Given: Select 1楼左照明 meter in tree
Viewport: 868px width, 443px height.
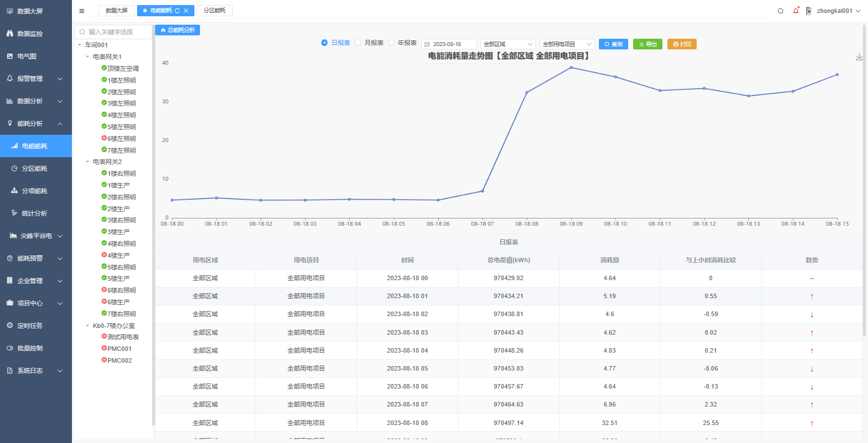Looking at the screenshot, I should coord(122,80).
